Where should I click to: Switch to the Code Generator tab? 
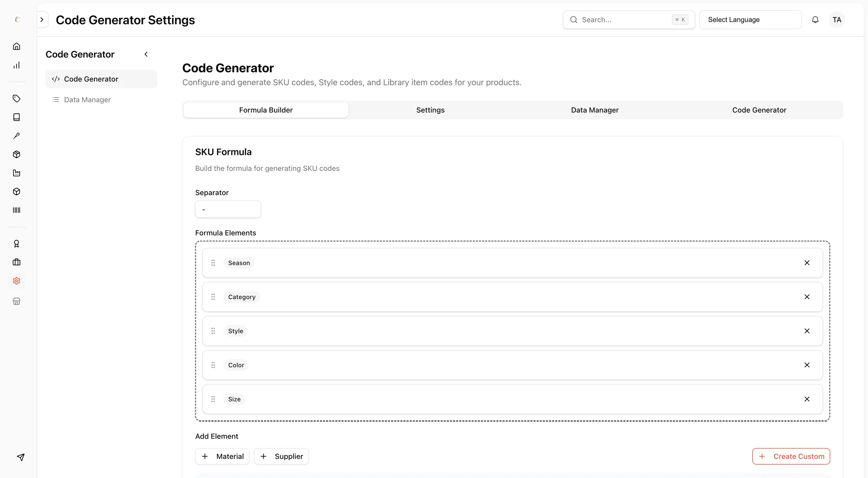coord(759,110)
